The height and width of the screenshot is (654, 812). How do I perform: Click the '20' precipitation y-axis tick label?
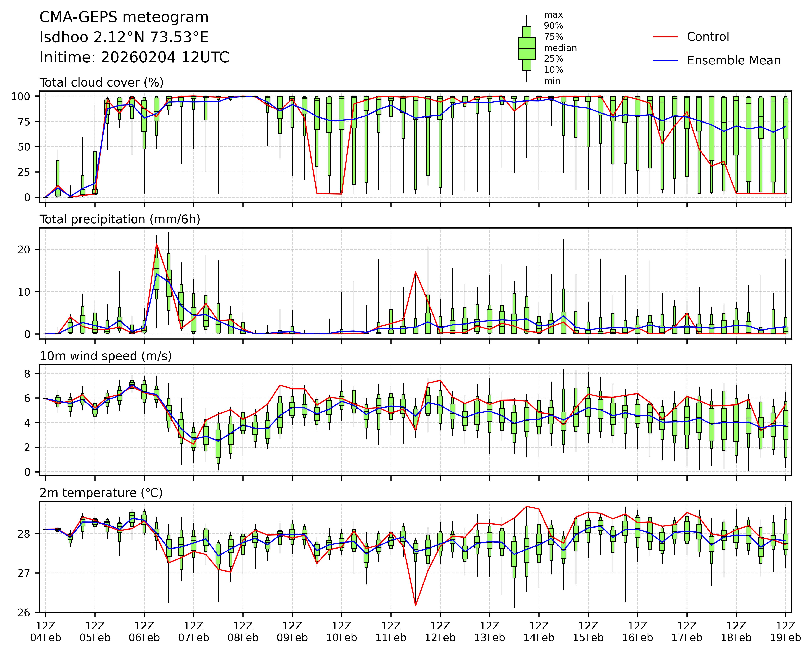[x=24, y=250]
